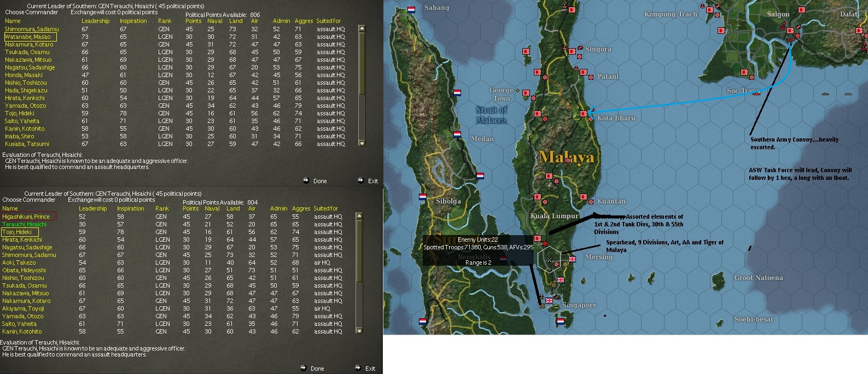
Task: Click the unit marker on the Malaya label
Action: pyautogui.click(x=569, y=160)
